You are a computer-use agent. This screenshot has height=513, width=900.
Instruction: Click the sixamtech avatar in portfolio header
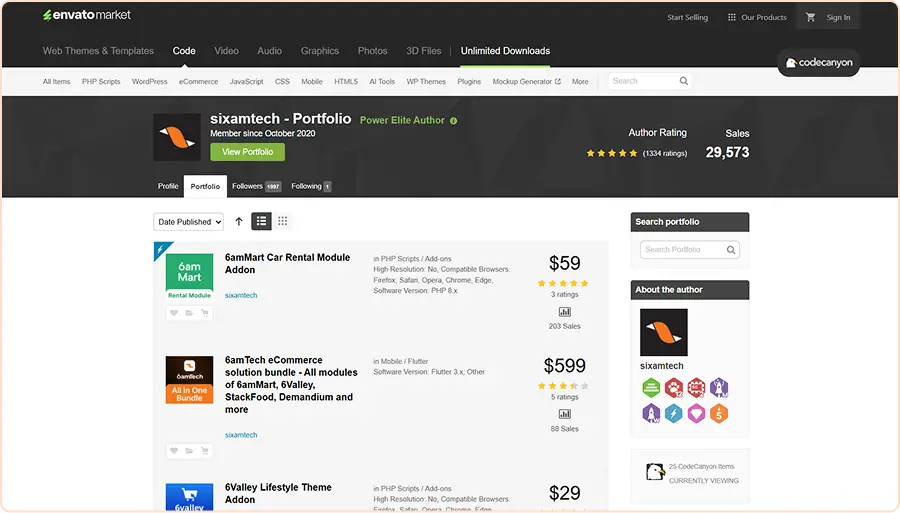click(177, 137)
